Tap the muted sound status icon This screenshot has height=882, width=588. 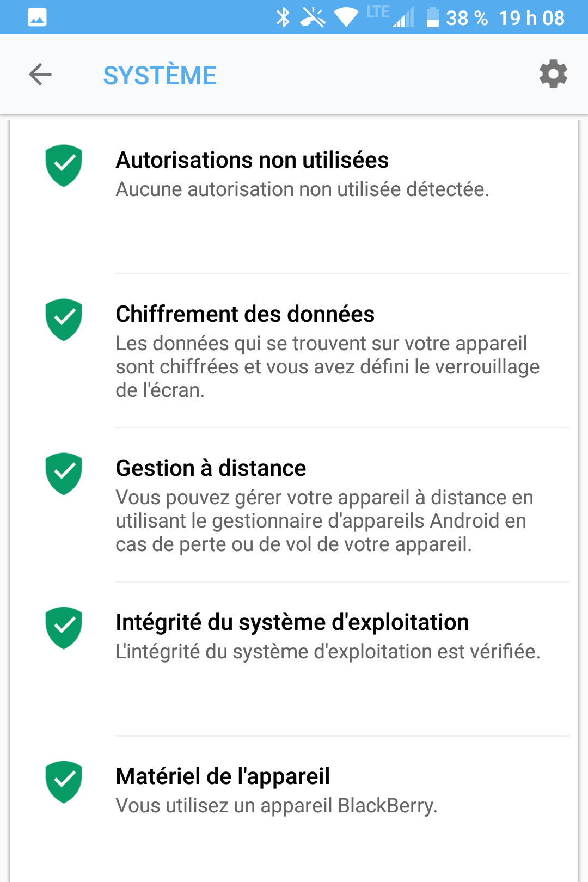click(x=313, y=17)
